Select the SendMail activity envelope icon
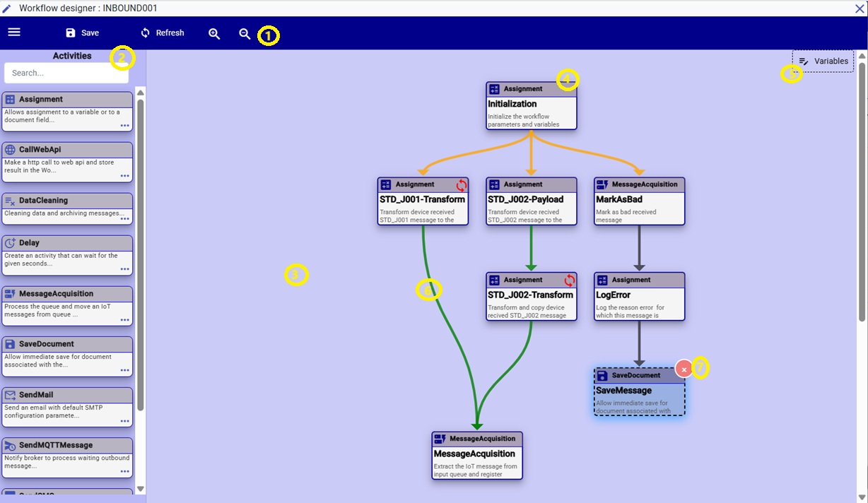 pyautogui.click(x=10, y=395)
